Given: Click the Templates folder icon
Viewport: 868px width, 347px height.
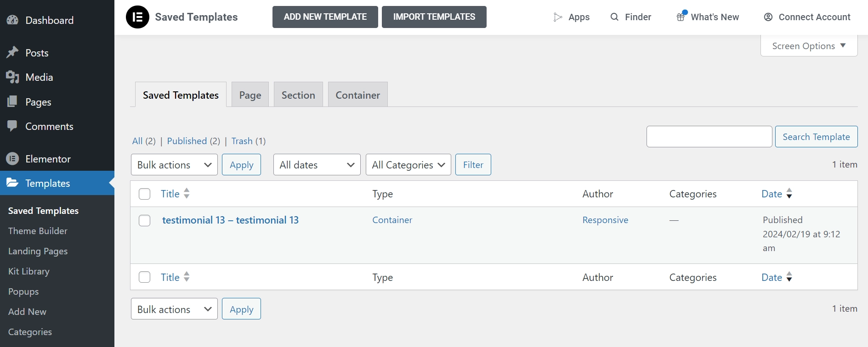Looking at the screenshot, I should (12, 183).
